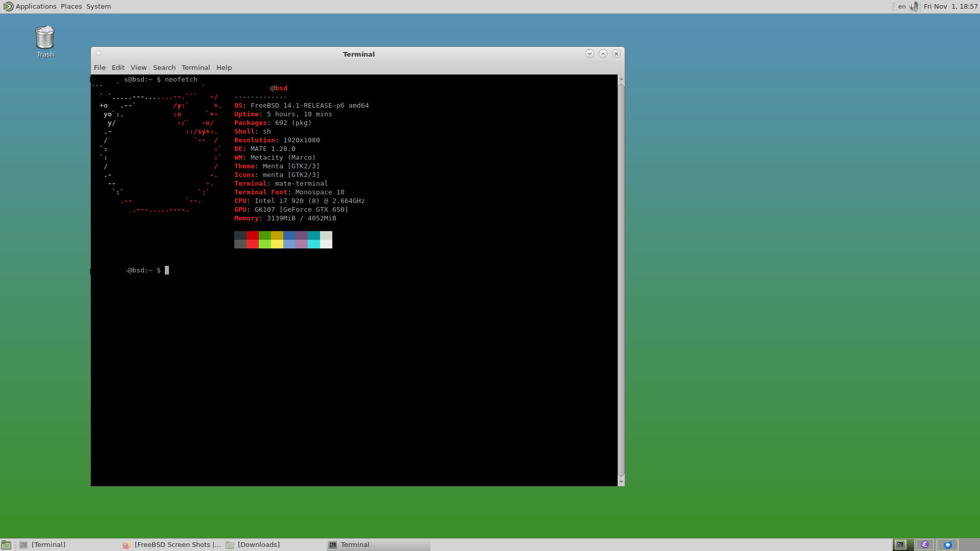The width and height of the screenshot is (980, 551).
Task: Click the dark red block in neofetch palette
Action: 253,235
